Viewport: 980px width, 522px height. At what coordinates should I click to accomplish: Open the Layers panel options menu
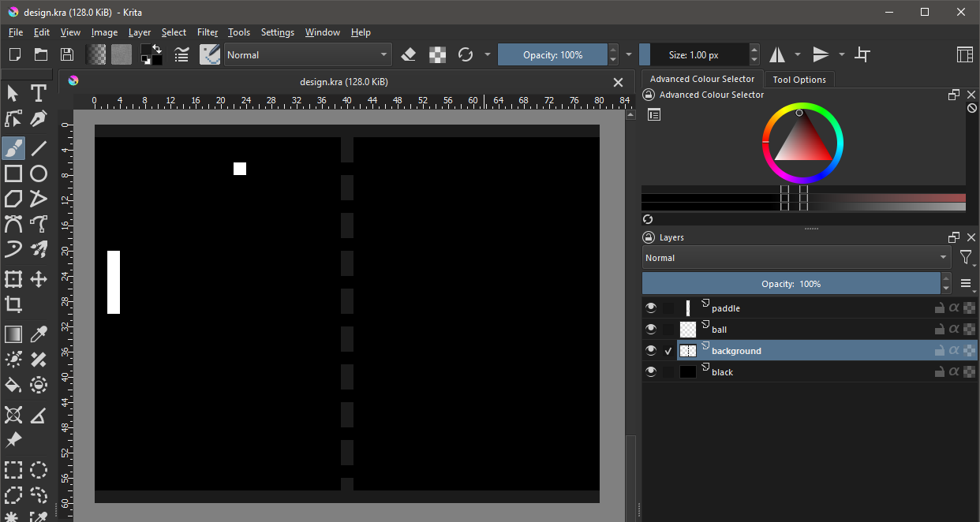pos(967,284)
